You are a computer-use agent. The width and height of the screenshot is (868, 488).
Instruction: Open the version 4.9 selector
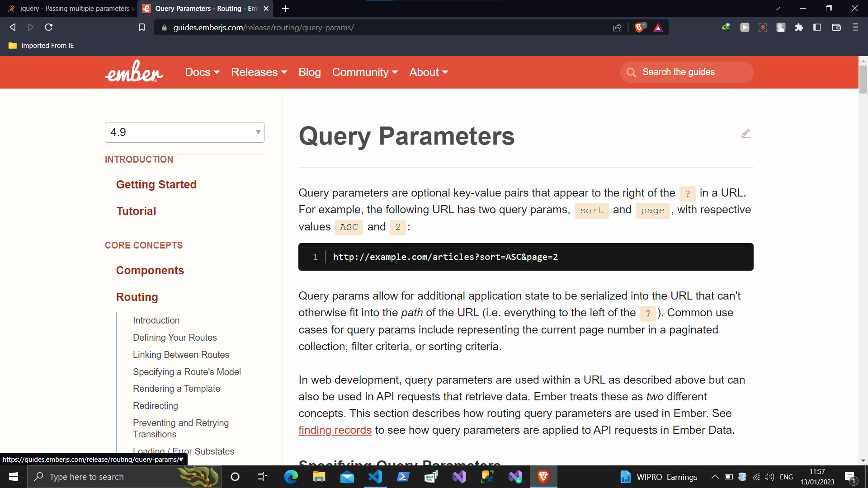(x=184, y=132)
